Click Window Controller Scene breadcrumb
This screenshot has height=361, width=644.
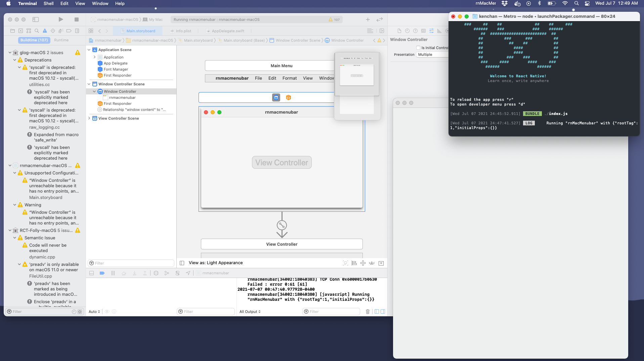click(x=295, y=40)
